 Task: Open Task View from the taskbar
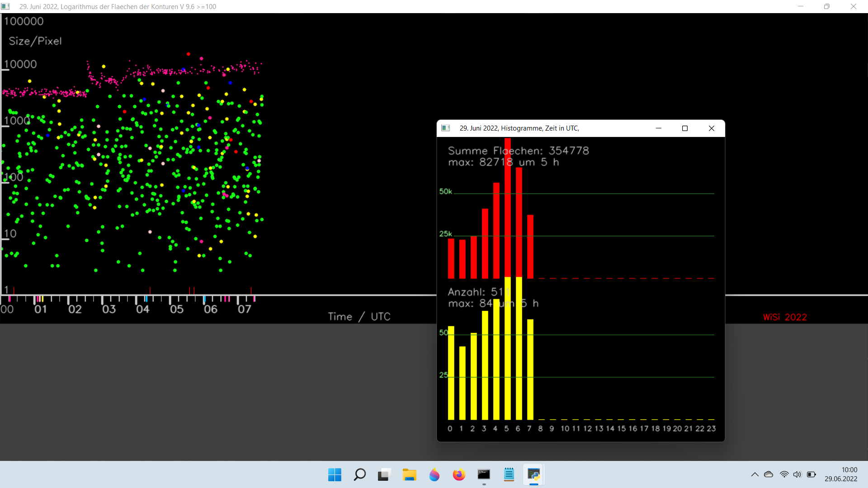point(384,474)
